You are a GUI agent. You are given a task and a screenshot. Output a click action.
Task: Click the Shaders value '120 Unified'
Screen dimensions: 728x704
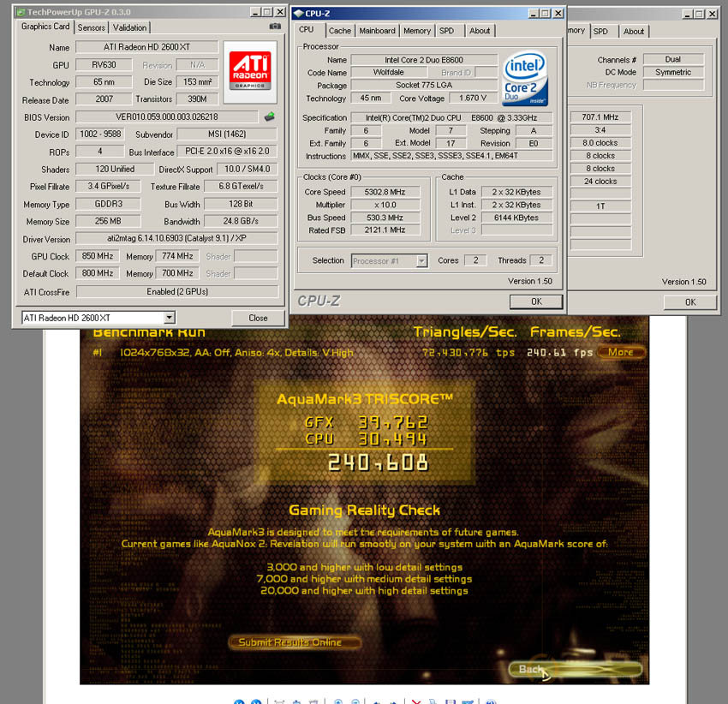tap(115, 169)
